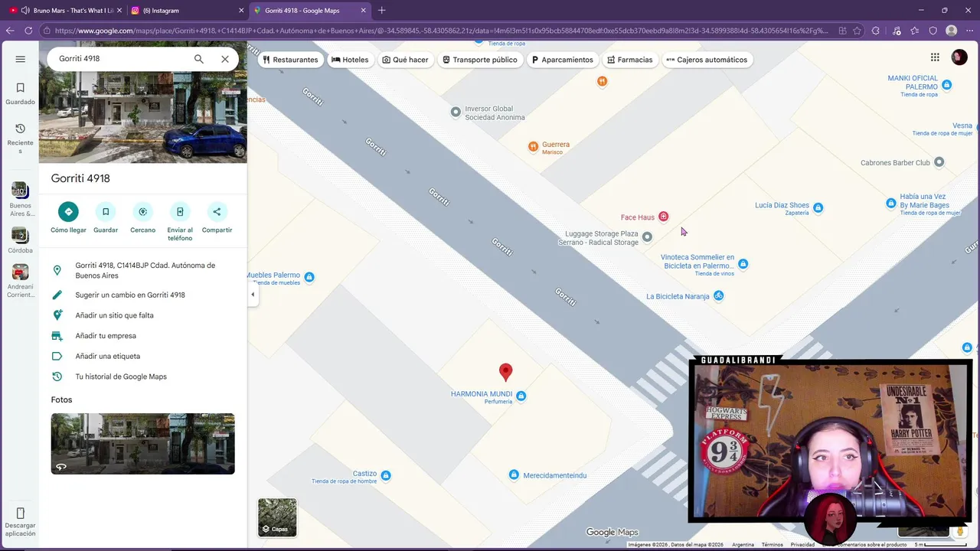Select the Farmacias filter chip
This screenshot has height=551, width=980.
[629, 60]
